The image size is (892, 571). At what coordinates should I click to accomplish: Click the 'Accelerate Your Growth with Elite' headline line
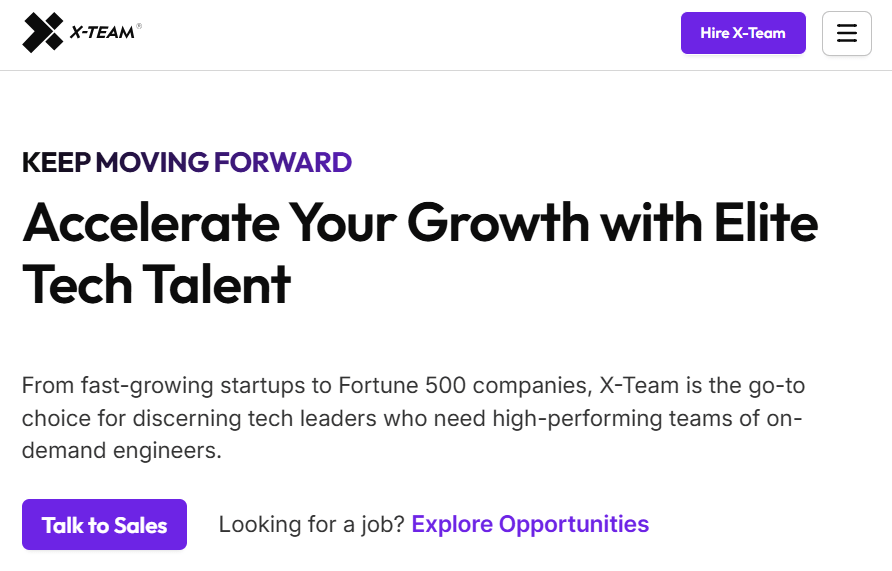click(x=420, y=223)
